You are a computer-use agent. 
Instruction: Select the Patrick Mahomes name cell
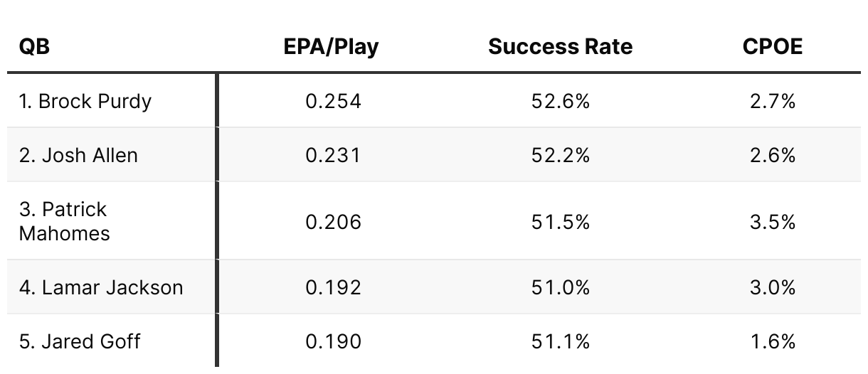point(64,221)
